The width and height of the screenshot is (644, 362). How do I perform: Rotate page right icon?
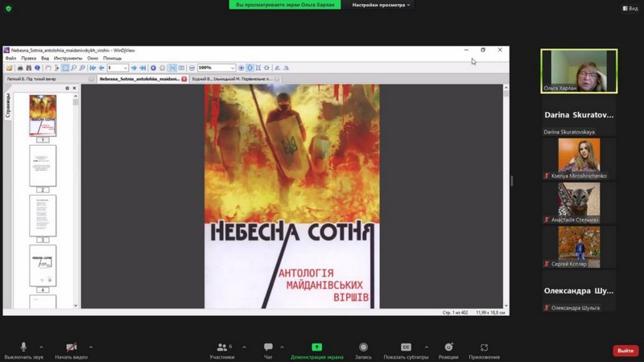[287, 68]
